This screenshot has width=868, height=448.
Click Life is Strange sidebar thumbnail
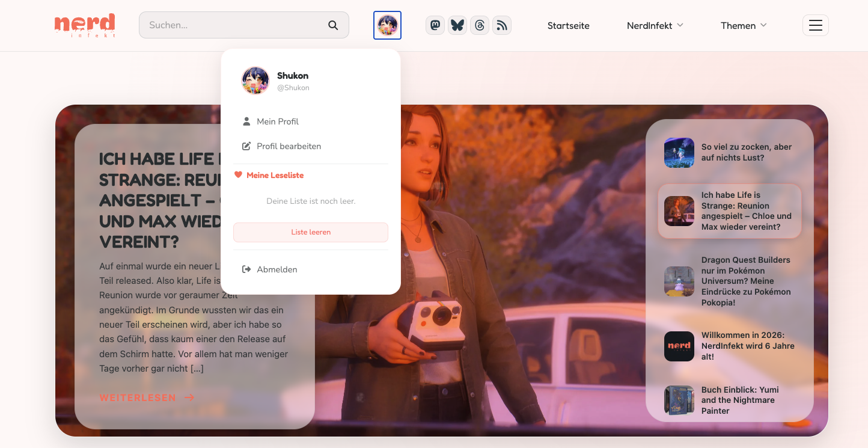[x=679, y=211]
